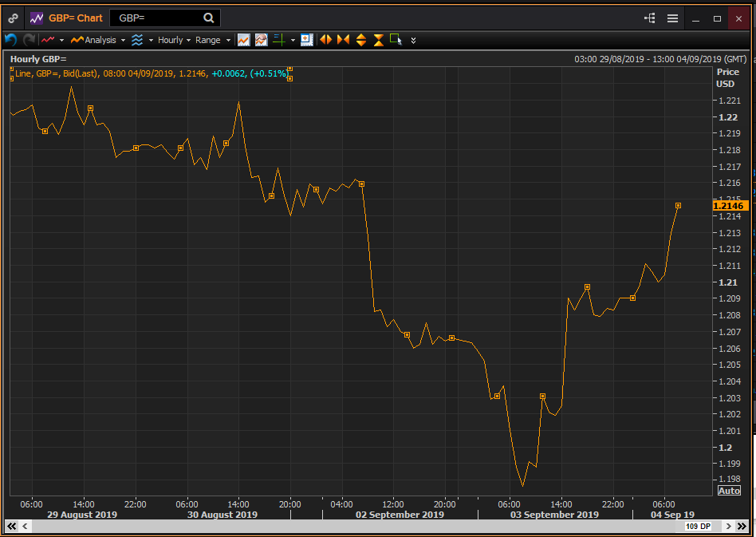The image size is (756, 537).
Task: Open the Analysis menu
Action: click(x=93, y=40)
